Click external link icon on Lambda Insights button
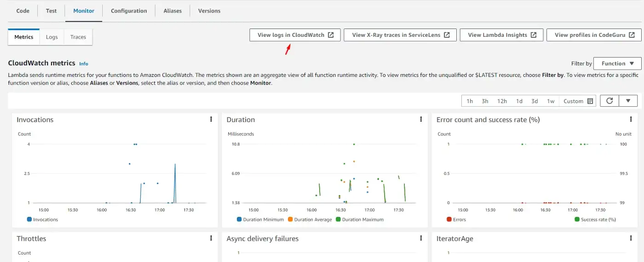This screenshot has width=644, height=262. (534, 35)
